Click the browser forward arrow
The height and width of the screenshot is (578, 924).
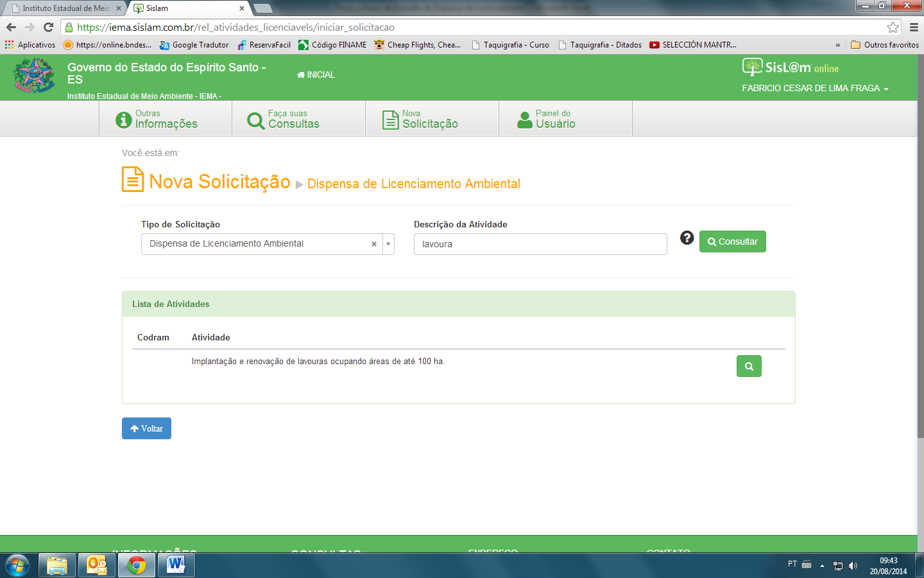30,27
